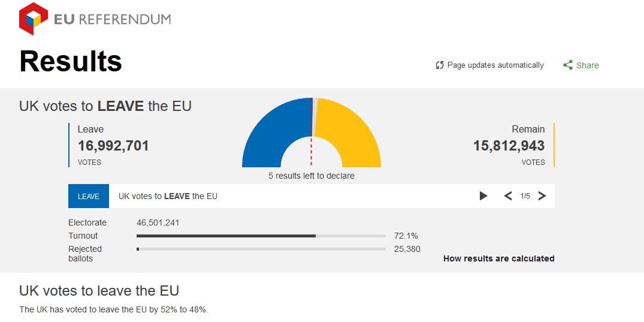
Task: Click the EU Referendum cube logo
Action: tap(34, 19)
